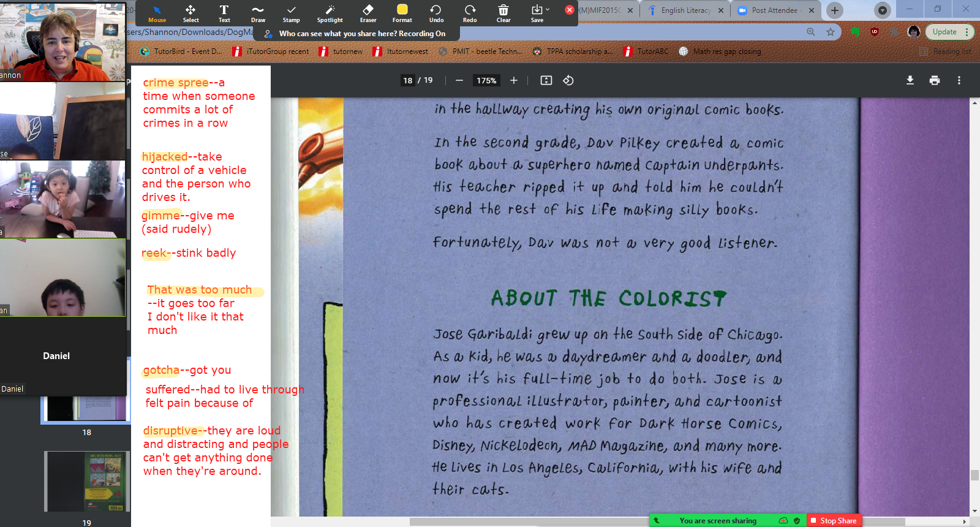Open the PMIT - beetle Techn... bookmark

coord(481,51)
